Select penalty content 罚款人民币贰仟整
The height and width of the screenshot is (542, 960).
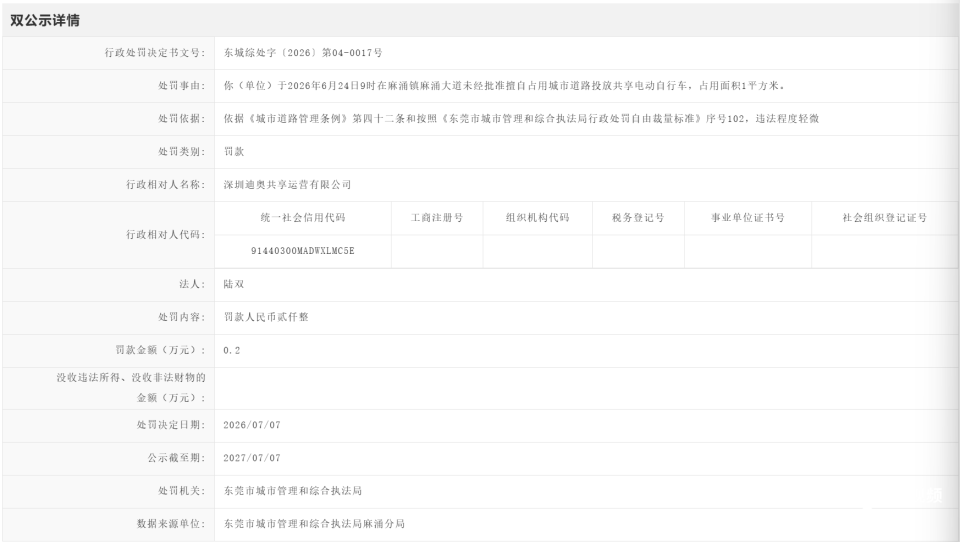pos(266,317)
